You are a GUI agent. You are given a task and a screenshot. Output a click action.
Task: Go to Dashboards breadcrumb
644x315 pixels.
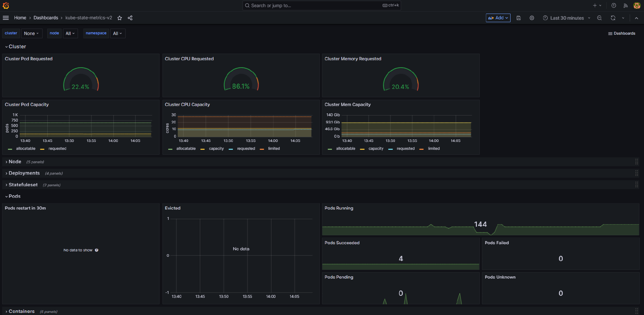46,18
